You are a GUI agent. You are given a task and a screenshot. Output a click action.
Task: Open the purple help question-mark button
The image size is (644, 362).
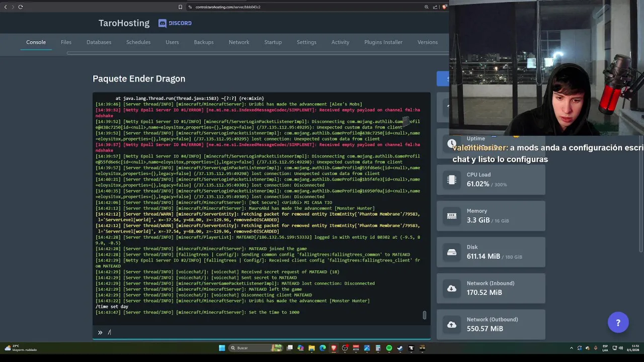618,323
